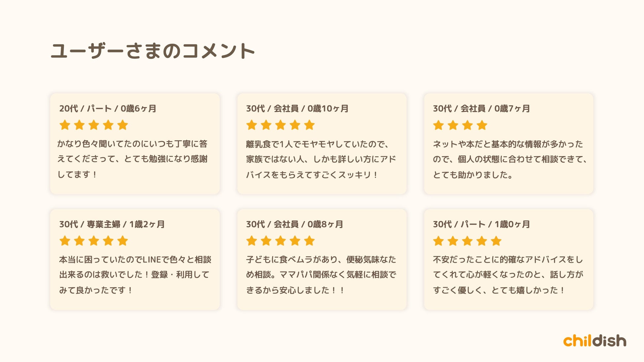Click the comment mentioning LINEで色々と相談

click(x=135, y=275)
